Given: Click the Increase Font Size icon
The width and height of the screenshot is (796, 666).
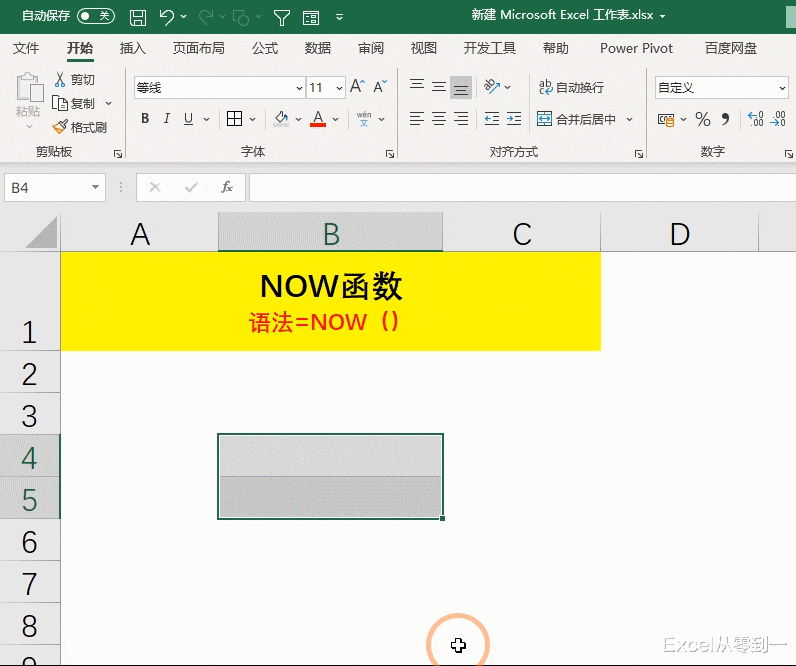Looking at the screenshot, I should click(x=357, y=87).
